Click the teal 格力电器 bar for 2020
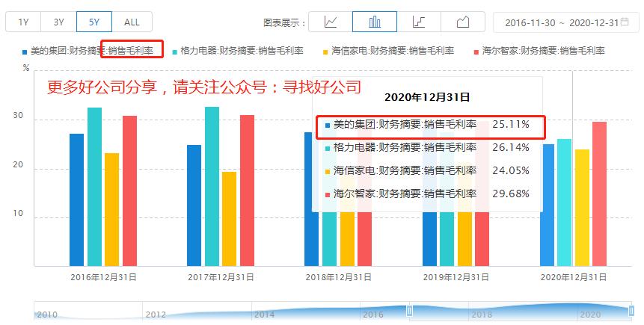Screen dimensions: 644x325 point(564,202)
